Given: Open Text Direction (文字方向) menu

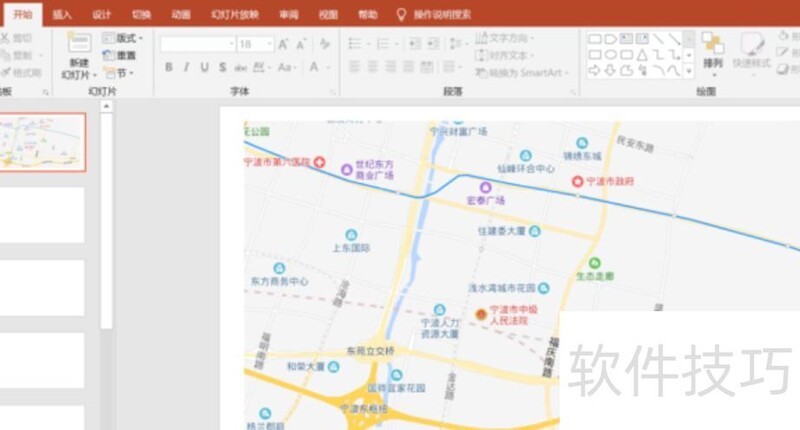Looking at the screenshot, I should click(x=505, y=38).
